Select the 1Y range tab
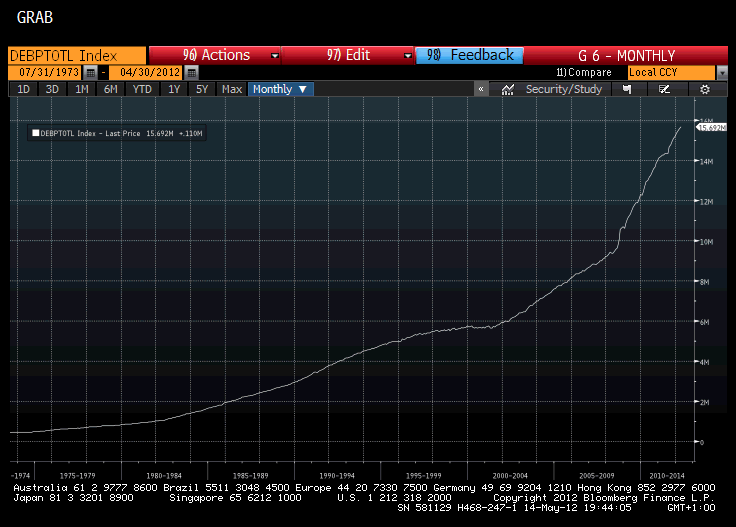 [174, 89]
